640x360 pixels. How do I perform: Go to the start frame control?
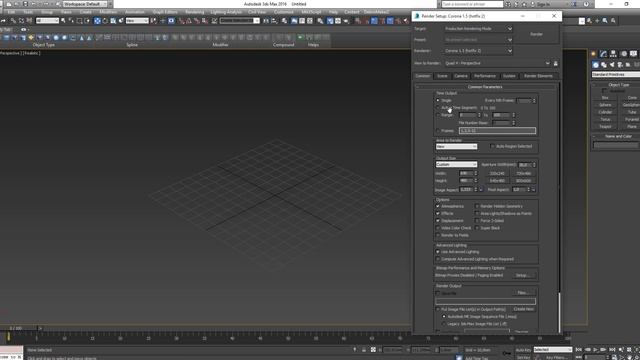[579, 350]
